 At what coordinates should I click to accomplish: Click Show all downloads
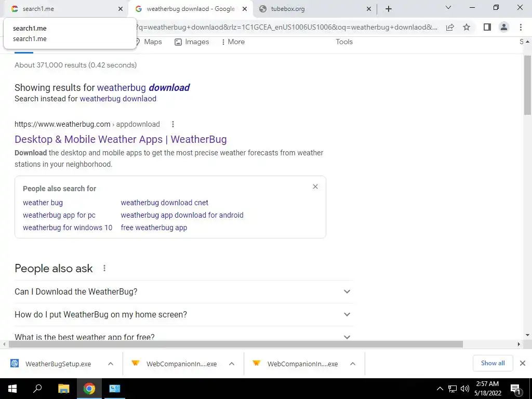[493, 363]
